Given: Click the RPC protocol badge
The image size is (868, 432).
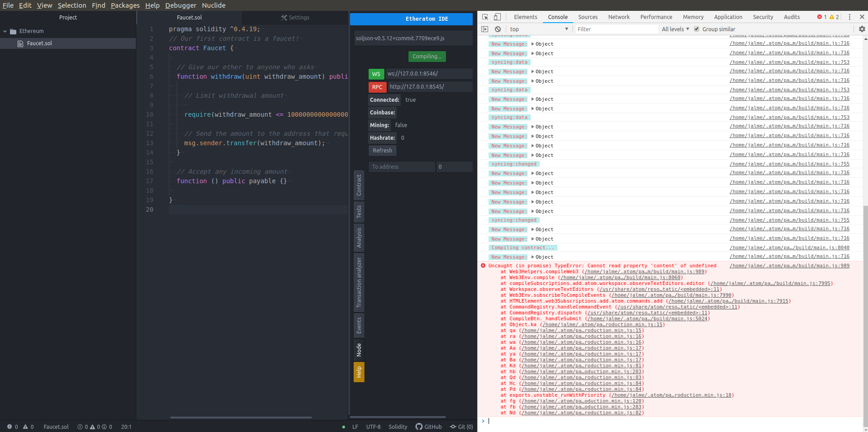Looking at the screenshot, I should (377, 87).
